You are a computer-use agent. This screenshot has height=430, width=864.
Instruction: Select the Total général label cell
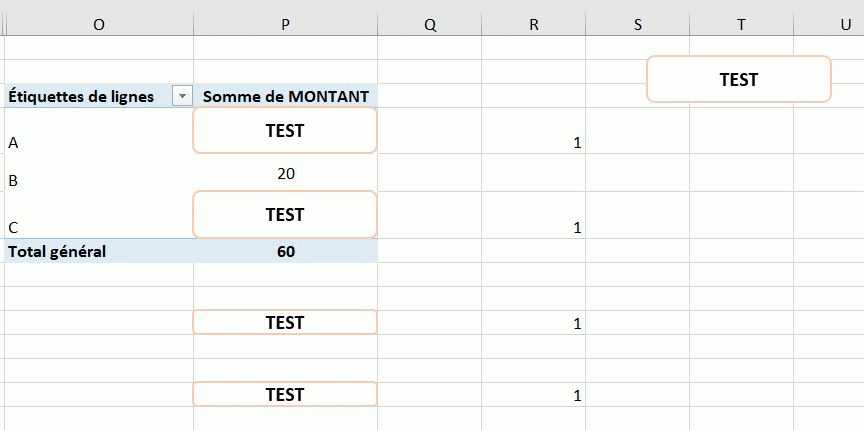click(x=98, y=251)
